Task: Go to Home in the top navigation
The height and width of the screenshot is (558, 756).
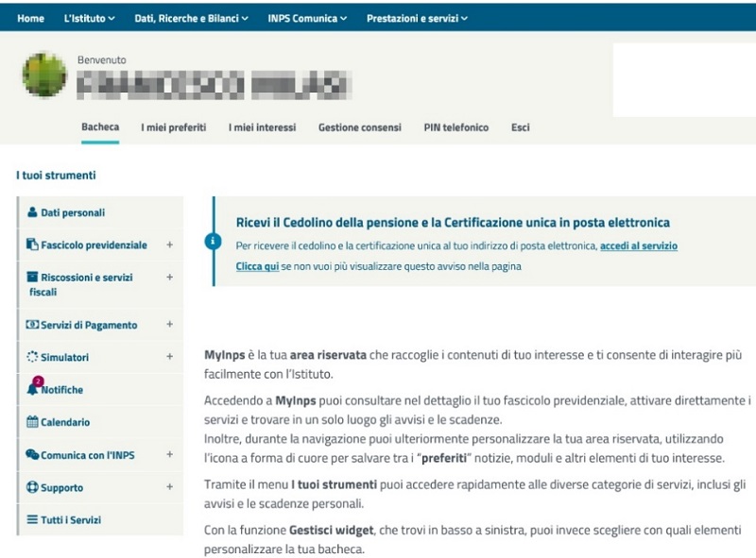Action: point(31,18)
